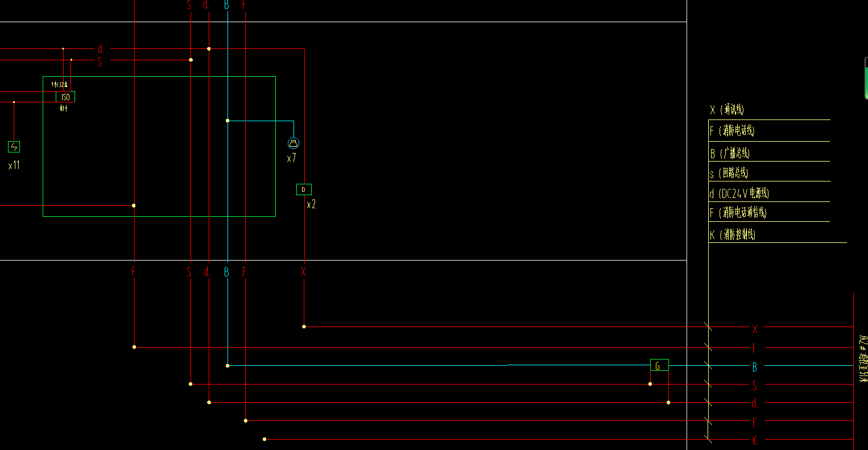Select the G module box on bus line
Screen dimensions: 868x450
pos(659,365)
